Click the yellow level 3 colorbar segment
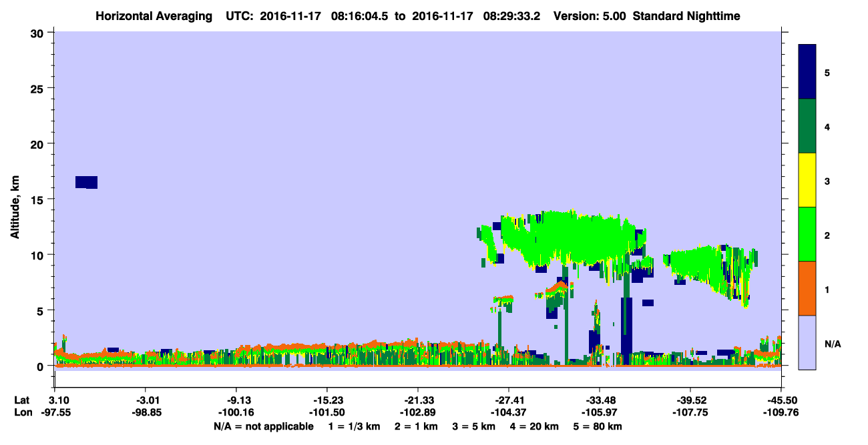868x445 pixels. pyautogui.click(x=807, y=180)
